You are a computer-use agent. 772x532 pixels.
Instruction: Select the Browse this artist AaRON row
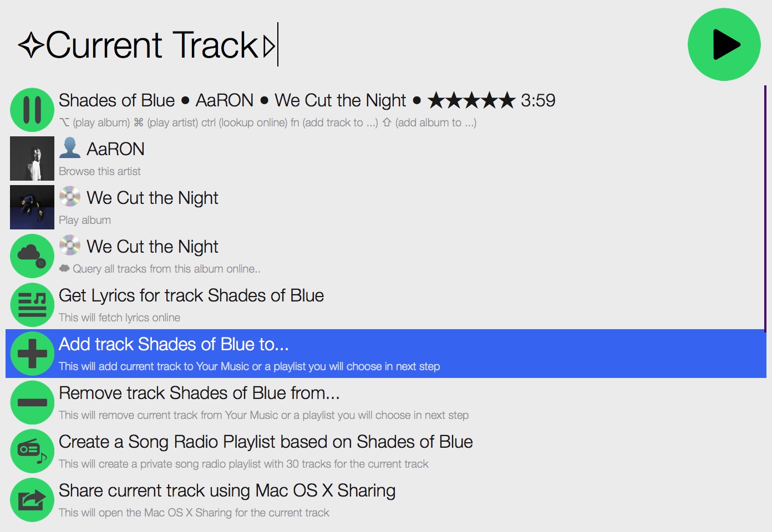(386, 158)
